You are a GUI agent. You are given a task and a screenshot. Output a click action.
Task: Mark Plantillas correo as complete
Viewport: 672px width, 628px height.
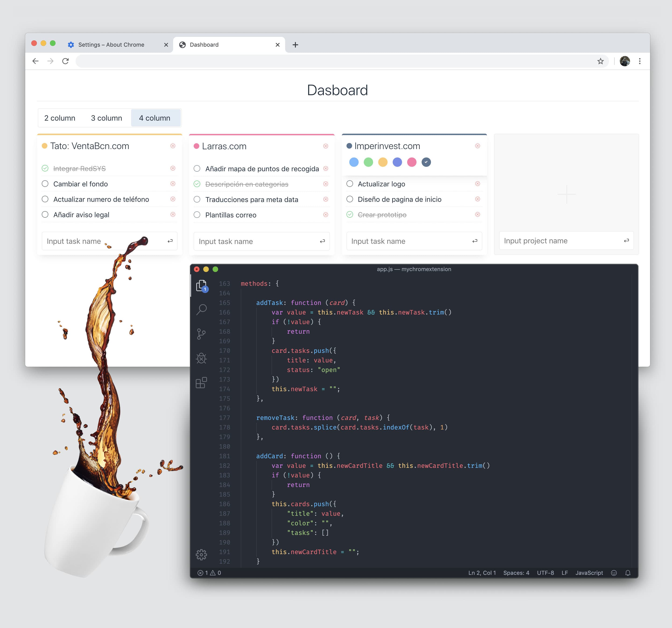197,215
